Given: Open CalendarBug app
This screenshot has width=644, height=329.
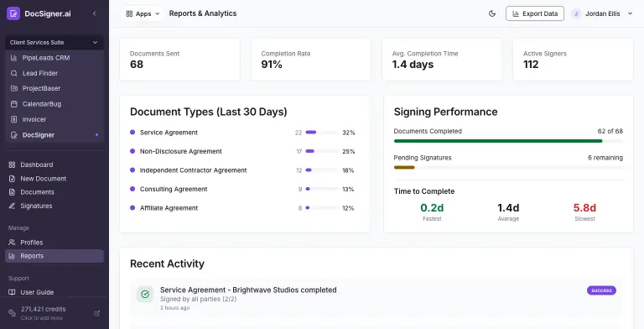Looking at the screenshot, I should [55, 104].
